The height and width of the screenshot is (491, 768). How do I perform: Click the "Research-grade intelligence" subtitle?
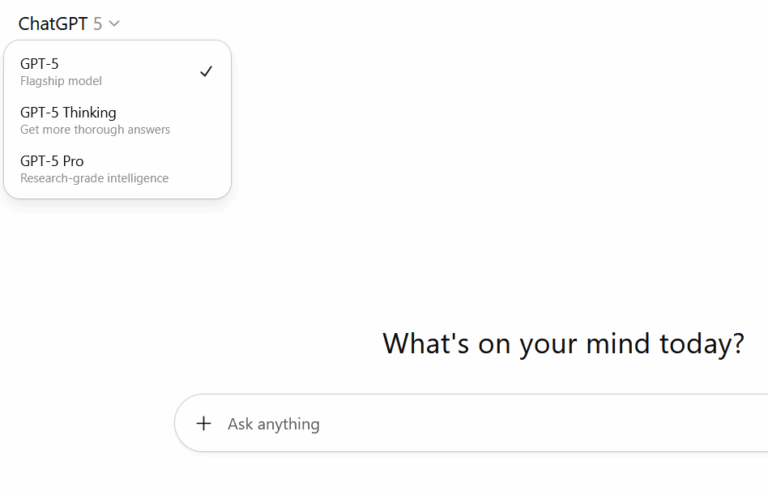pyautogui.click(x=94, y=179)
